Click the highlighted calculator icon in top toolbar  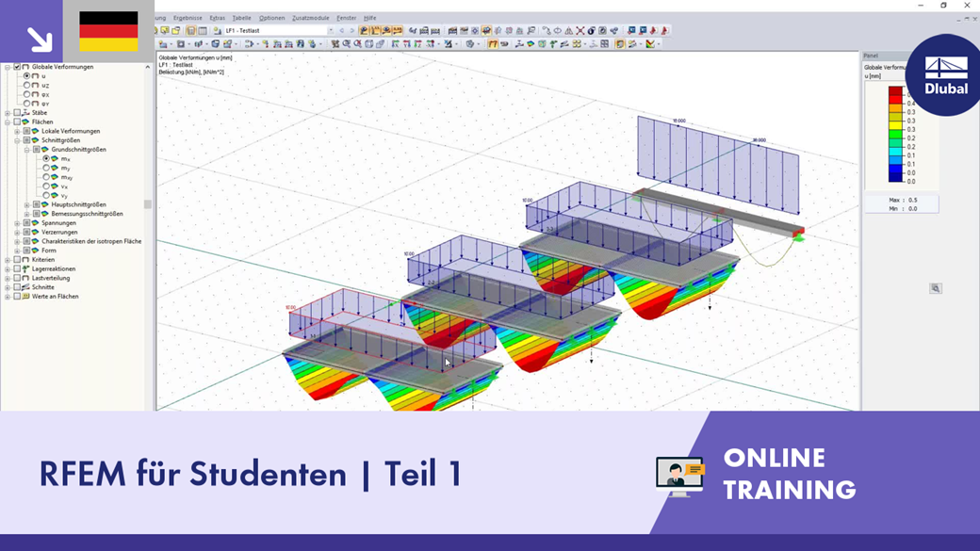[190, 30]
